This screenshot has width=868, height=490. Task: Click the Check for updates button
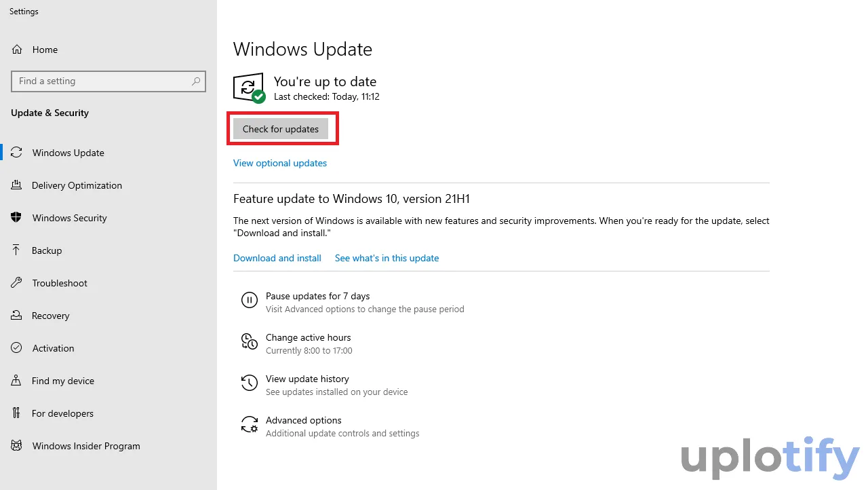coord(281,129)
